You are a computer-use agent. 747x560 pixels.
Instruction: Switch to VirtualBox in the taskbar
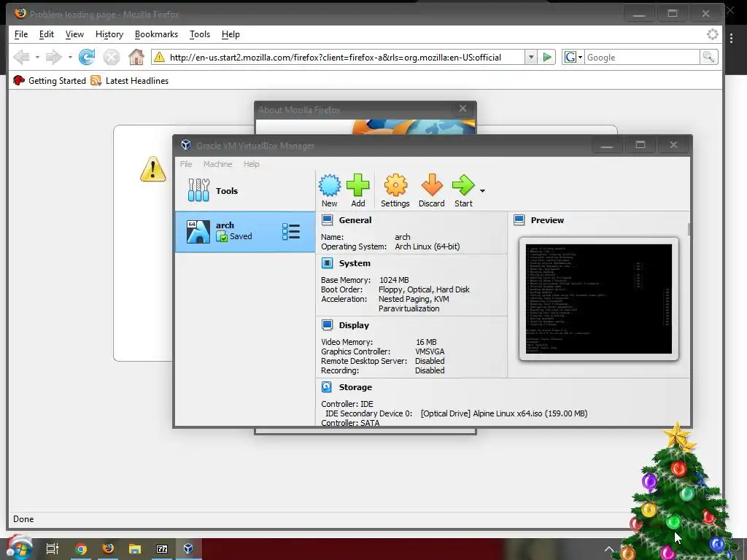(x=189, y=549)
